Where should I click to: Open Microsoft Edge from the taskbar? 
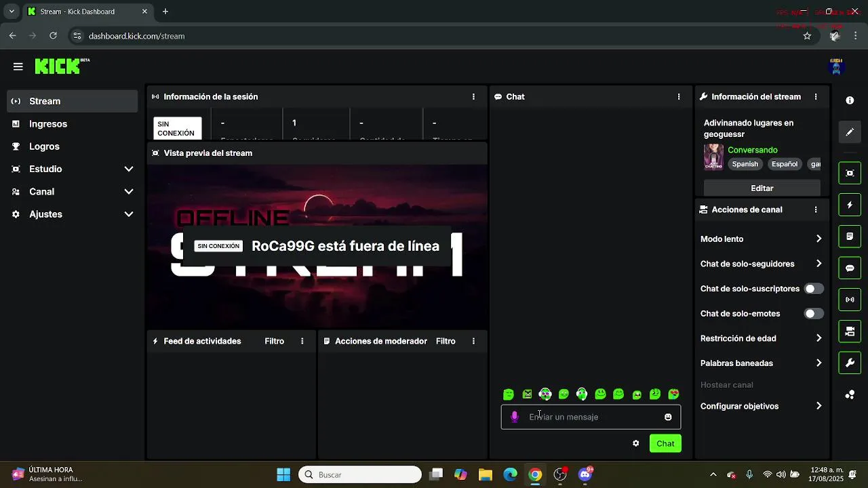tap(511, 474)
